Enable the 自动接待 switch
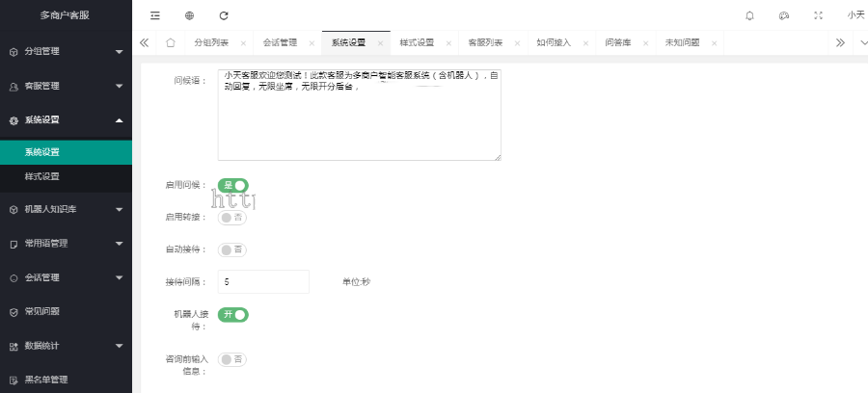Screen dimensions: 868x393 (231, 249)
